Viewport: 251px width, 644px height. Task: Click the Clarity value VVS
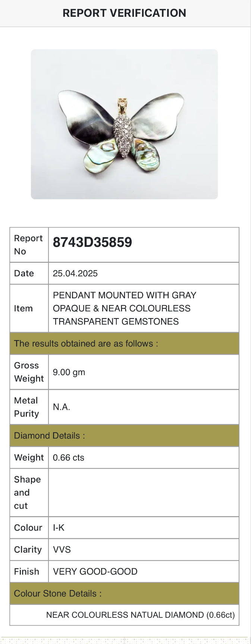click(x=62, y=550)
